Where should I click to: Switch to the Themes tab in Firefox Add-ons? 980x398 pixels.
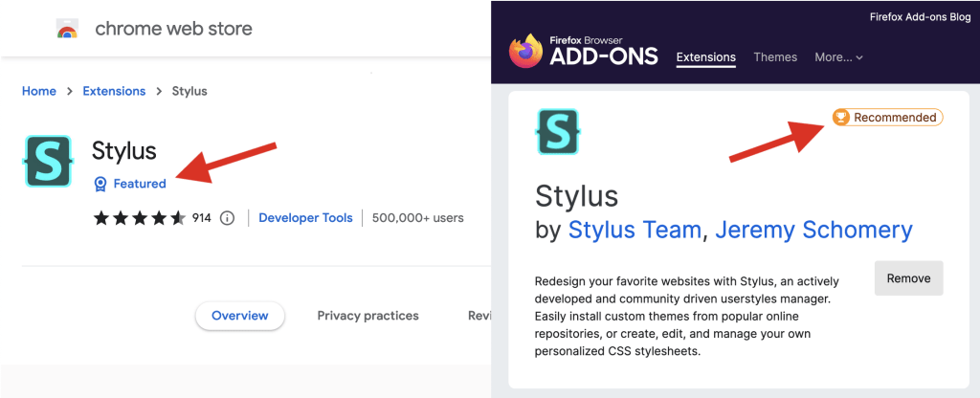775,57
